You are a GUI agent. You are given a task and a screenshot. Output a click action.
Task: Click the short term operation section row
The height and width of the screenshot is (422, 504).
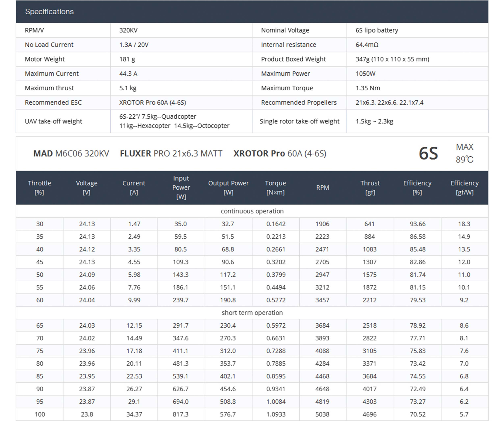[252, 313]
